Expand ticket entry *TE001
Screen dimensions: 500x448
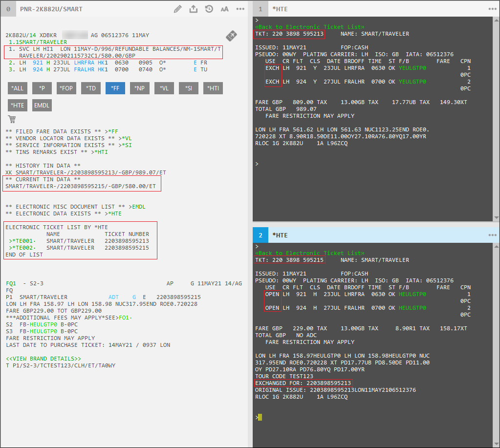click(22, 241)
